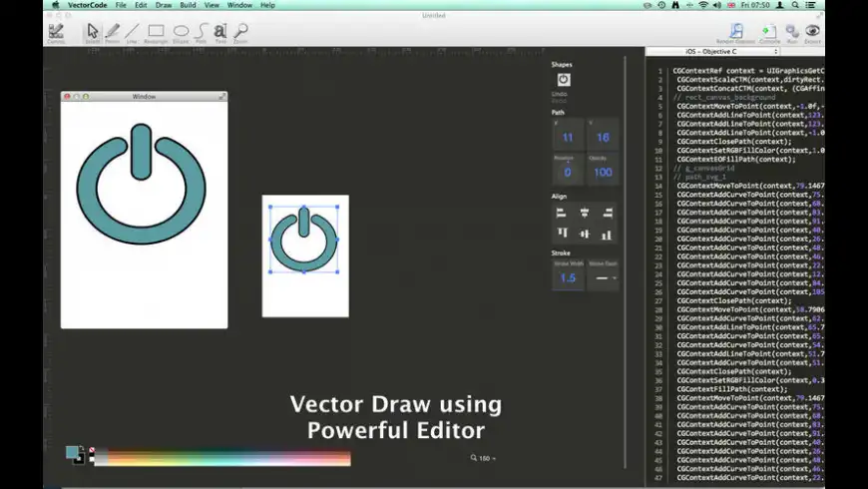Align selected shapes to top edge

[563, 234]
